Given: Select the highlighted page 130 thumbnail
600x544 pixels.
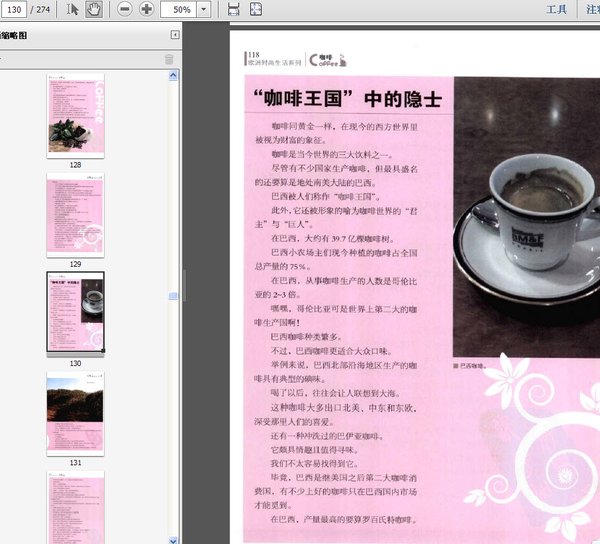Looking at the screenshot, I should (x=75, y=311).
